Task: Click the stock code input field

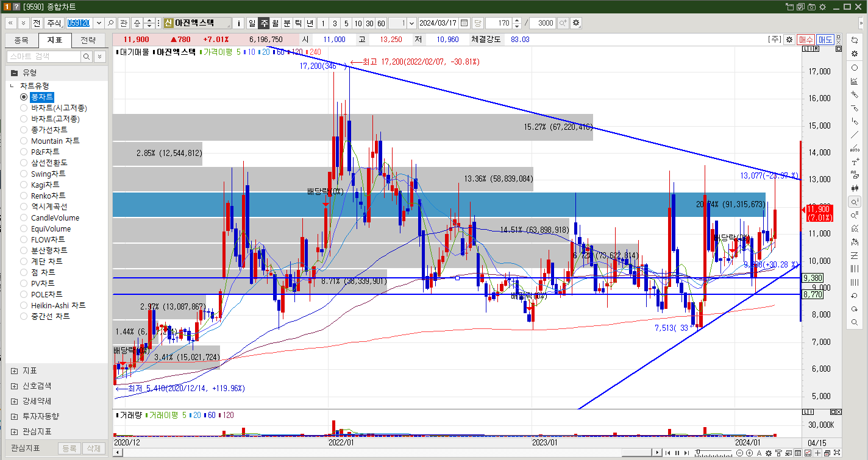Action: point(79,23)
